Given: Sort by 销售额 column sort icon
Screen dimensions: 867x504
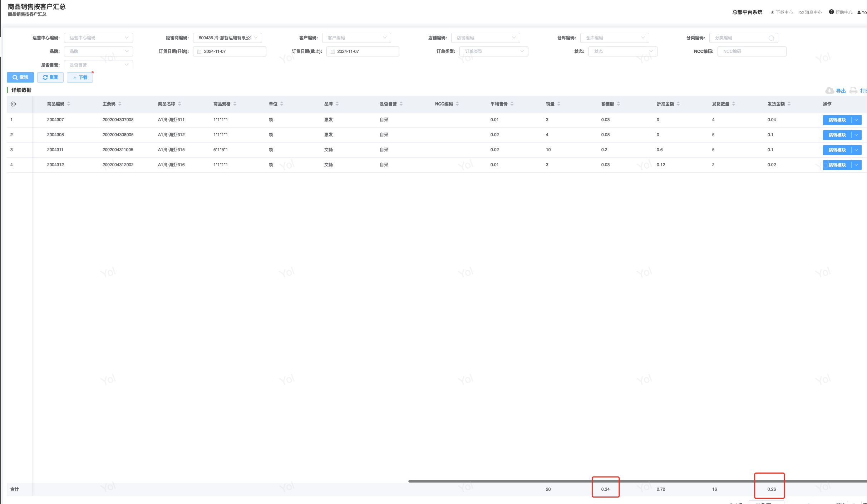Looking at the screenshot, I should pos(619,104).
